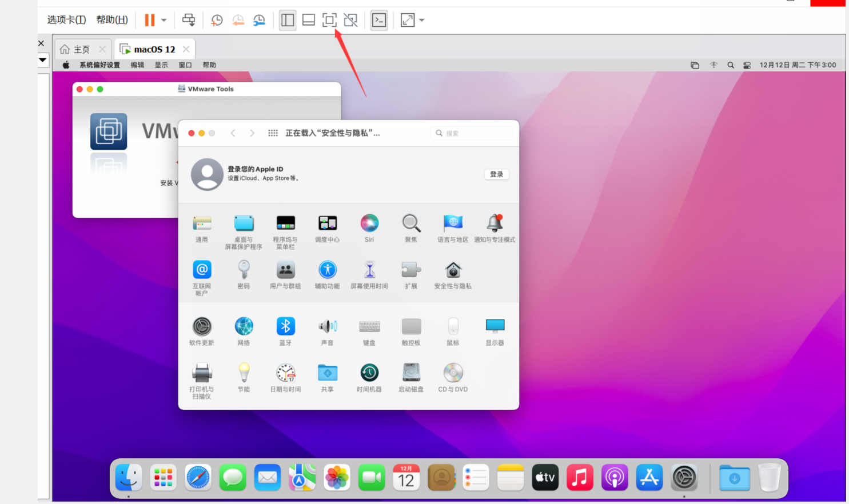Open the VMware 帮助(H) menu
The image size is (849, 504).
pos(112,20)
